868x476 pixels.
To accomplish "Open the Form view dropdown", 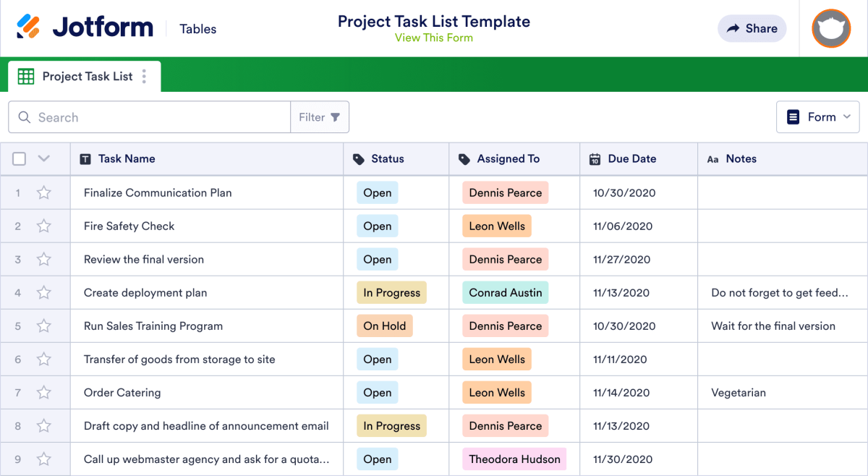I will 817,116.
